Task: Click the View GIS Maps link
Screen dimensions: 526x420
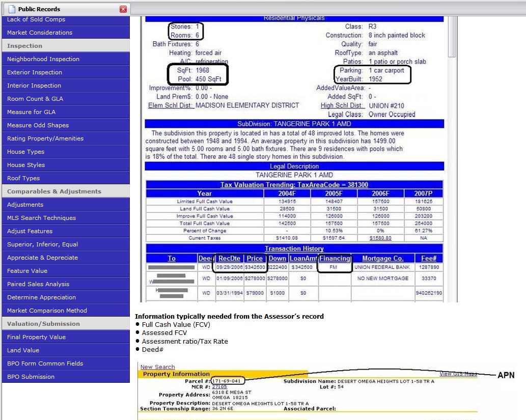Action: click(458, 374)
